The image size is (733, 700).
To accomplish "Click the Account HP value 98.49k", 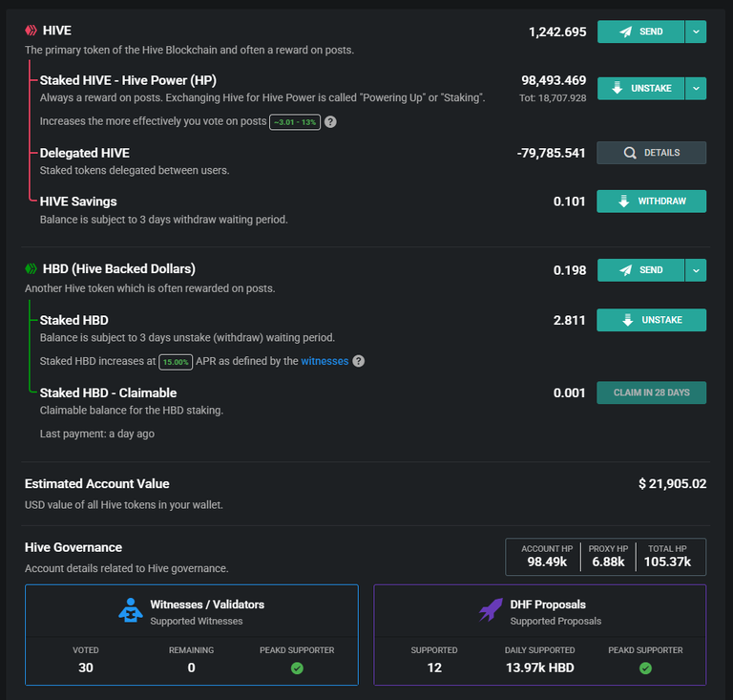I will coord(547,562).
